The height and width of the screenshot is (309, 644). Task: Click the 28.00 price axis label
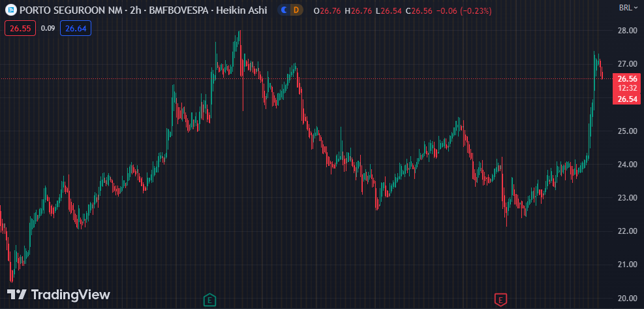627,31
